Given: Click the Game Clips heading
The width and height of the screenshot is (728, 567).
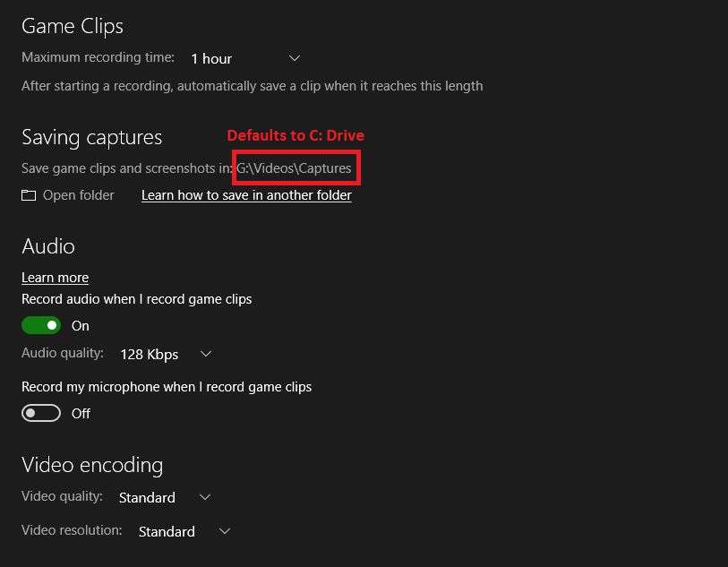Looking at the screenshot, I should click(73, 26).
